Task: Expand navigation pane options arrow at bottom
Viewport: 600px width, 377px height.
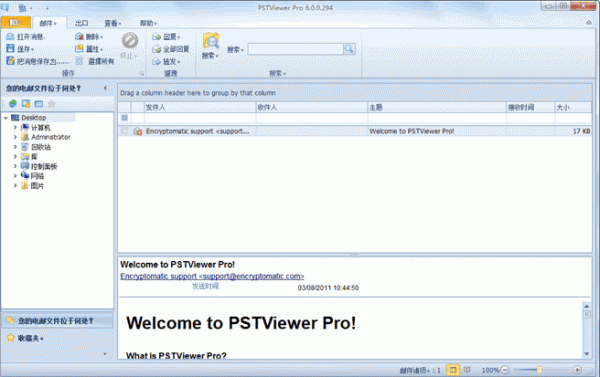Action: point(105,354)
